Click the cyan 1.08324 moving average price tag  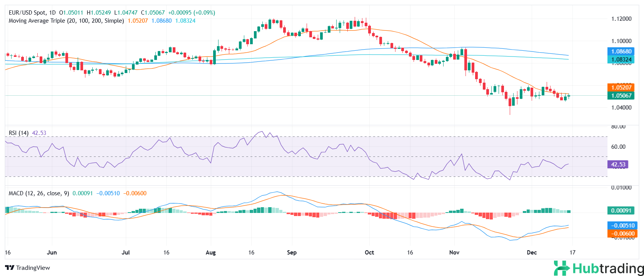(x=621, y=60)
